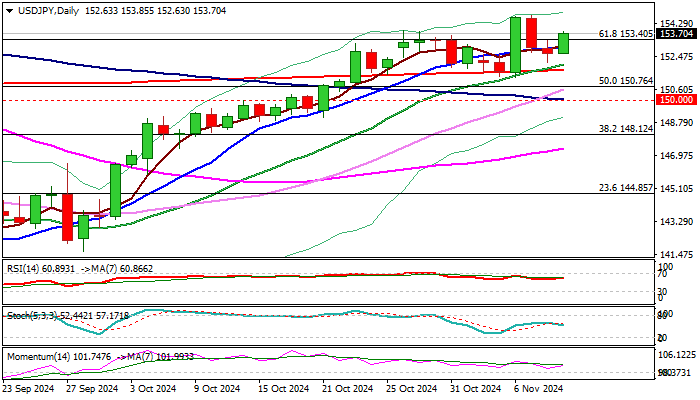Click the 154.290 price axis label
The image size is (700, 400).
(676, 23)
